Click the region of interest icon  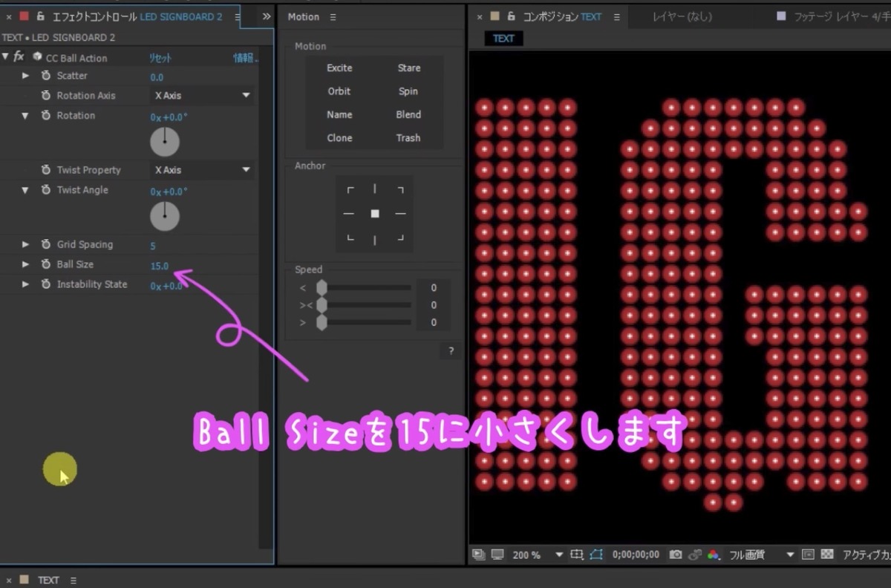(808, 554)
